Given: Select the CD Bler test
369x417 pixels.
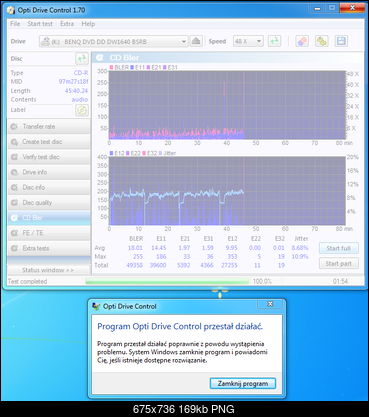Looking at the screenshot, I should coord(49,218).
